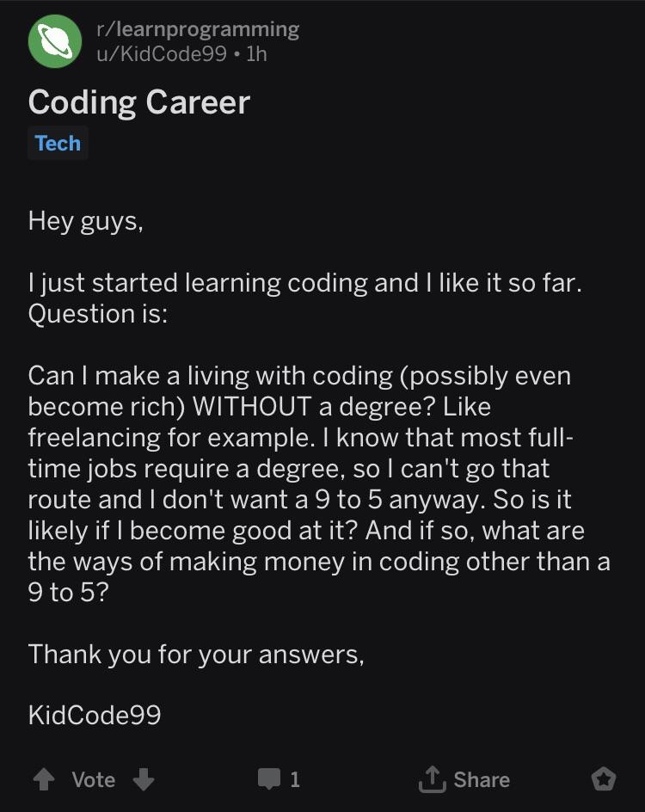The image size is (645, 812).
Task: Click the upvote arrow icon
Action: coord(44,778)
